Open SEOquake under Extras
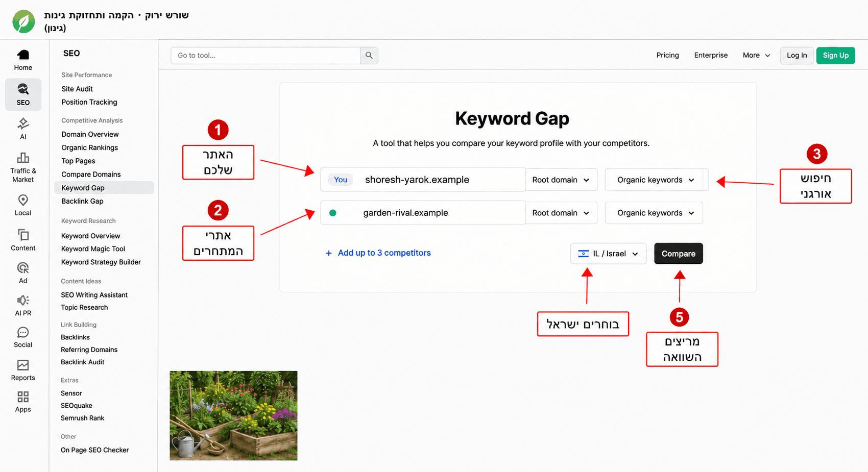This screenshot has width=868, height=472. pos(77,406)
